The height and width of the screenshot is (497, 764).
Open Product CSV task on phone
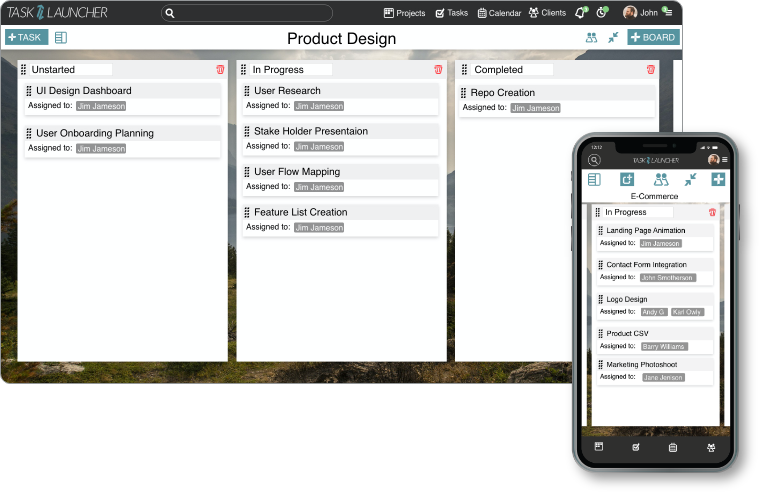(655, 340)
